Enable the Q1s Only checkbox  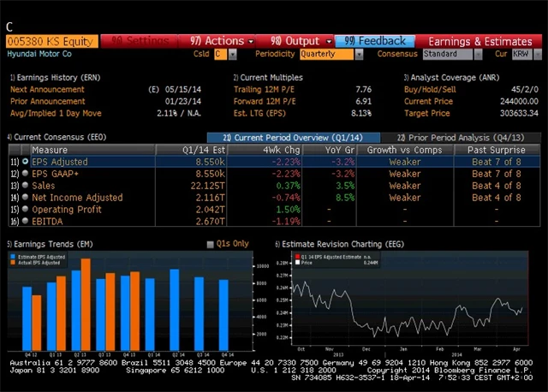pos(211,244)
